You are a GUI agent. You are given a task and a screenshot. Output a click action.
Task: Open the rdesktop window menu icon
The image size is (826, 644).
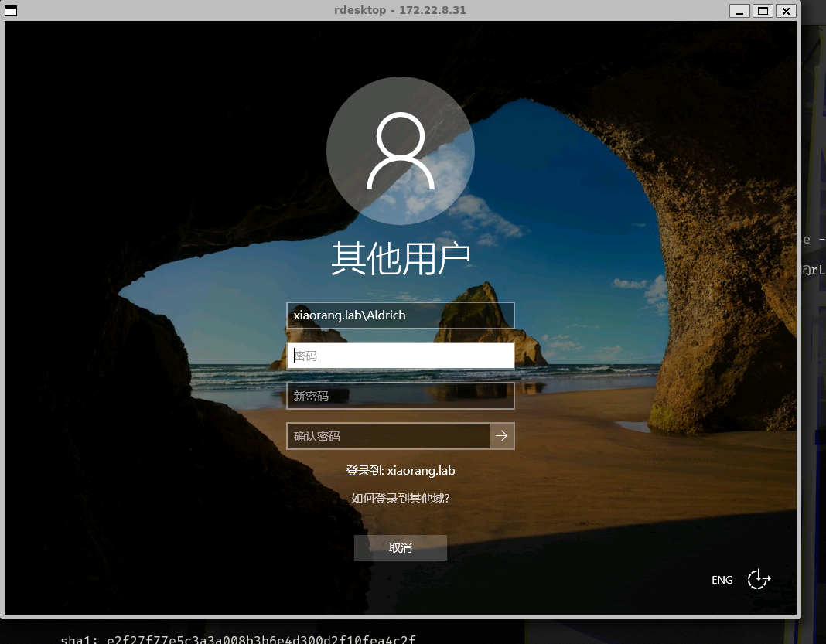pos(11,11)
